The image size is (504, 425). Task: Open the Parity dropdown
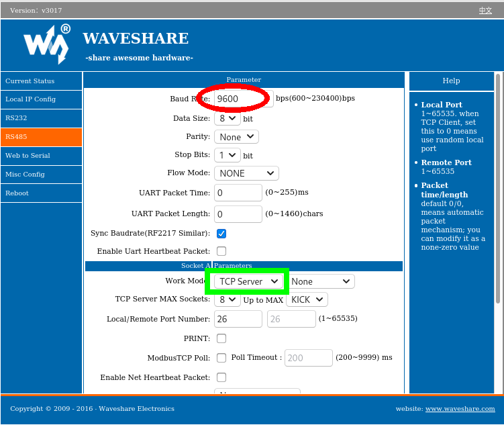[x=236, y=137]
